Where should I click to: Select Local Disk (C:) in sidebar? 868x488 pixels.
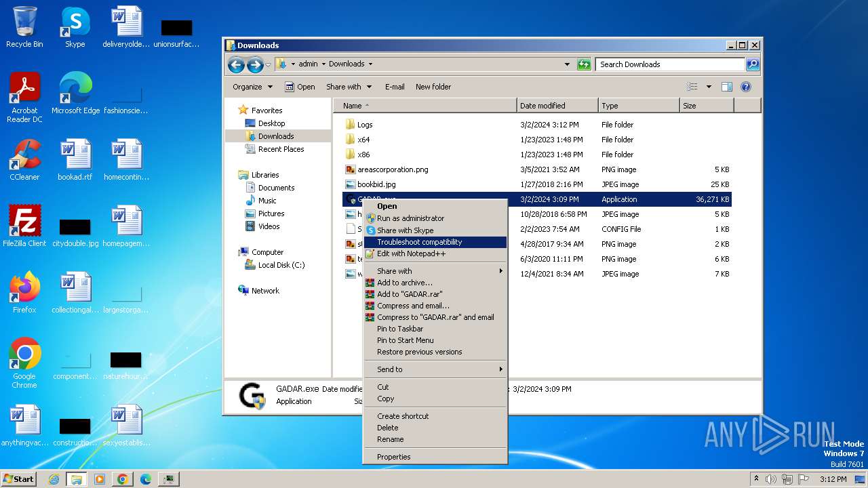(x=281, y=265)
